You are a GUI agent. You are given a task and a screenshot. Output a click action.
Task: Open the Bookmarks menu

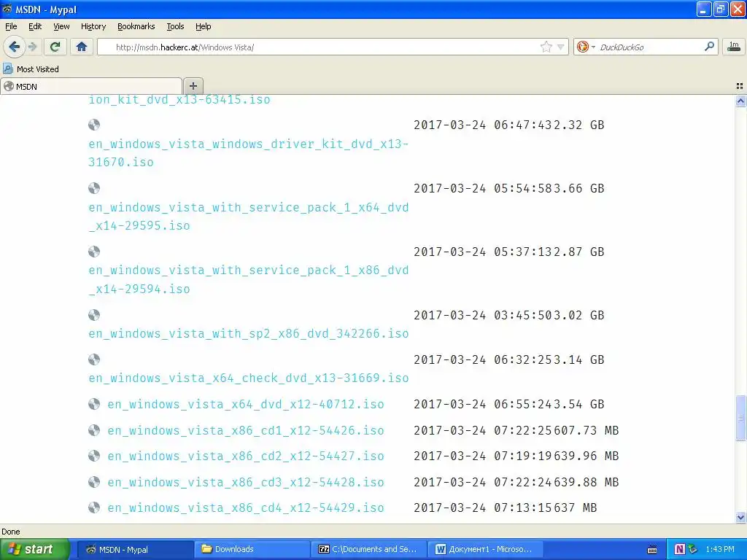(136, 26)
